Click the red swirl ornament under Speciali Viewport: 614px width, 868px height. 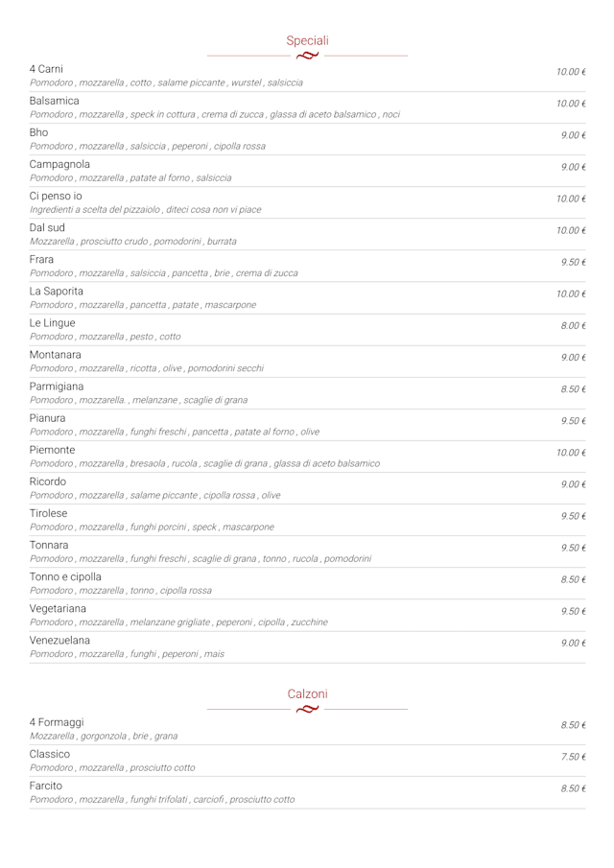[307, 56]
